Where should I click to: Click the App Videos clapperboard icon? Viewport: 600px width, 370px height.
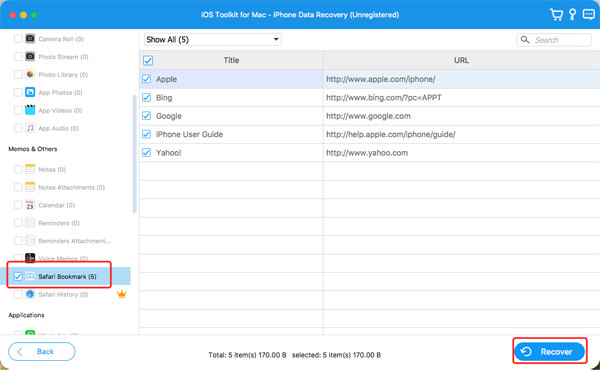point(30,110)
